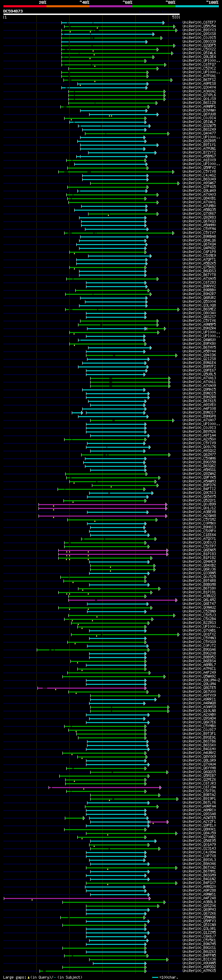Select the UniRef100_C5X5J3 label

pyautogui.click(x=199, y=615)
